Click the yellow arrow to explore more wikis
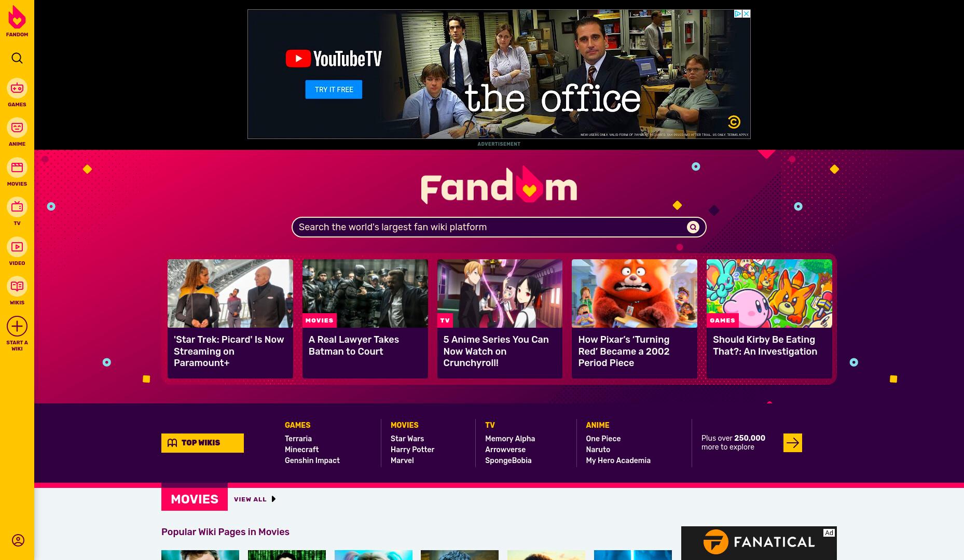Image resolution: width=964 pixels, height=560 pixels. tap(793, 443)
